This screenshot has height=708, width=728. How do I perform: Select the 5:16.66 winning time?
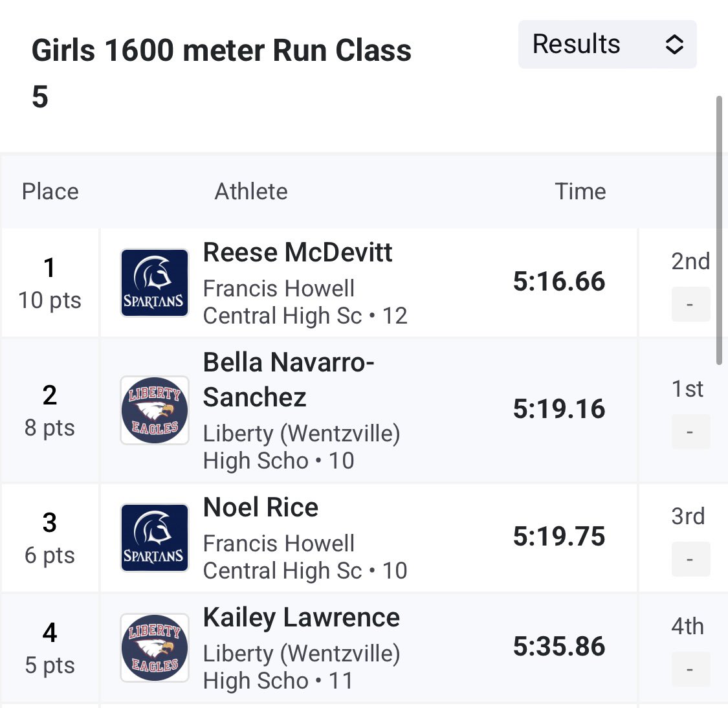coord(559,282)
